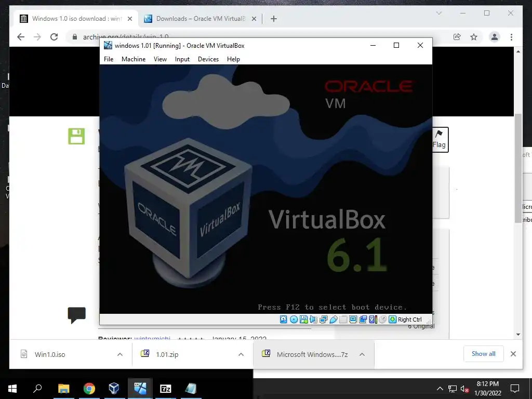
Task: Click the mouse integration indicator in VirtualBox
Action: (382, 320)
